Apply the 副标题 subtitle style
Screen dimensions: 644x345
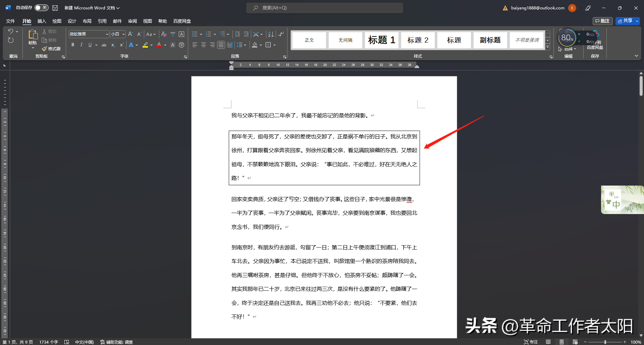(x=490, y=40)
